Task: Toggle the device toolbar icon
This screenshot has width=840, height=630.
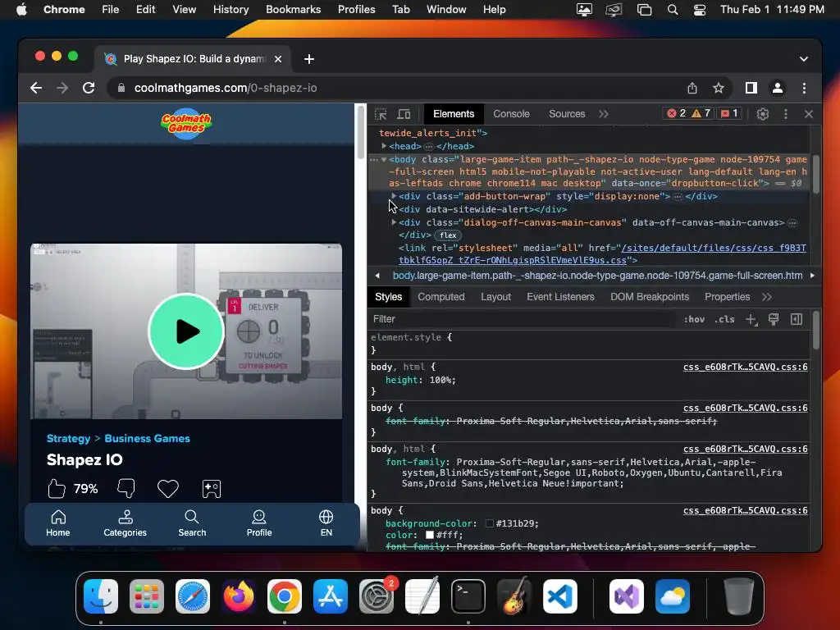Action: (x=404, y=114)
